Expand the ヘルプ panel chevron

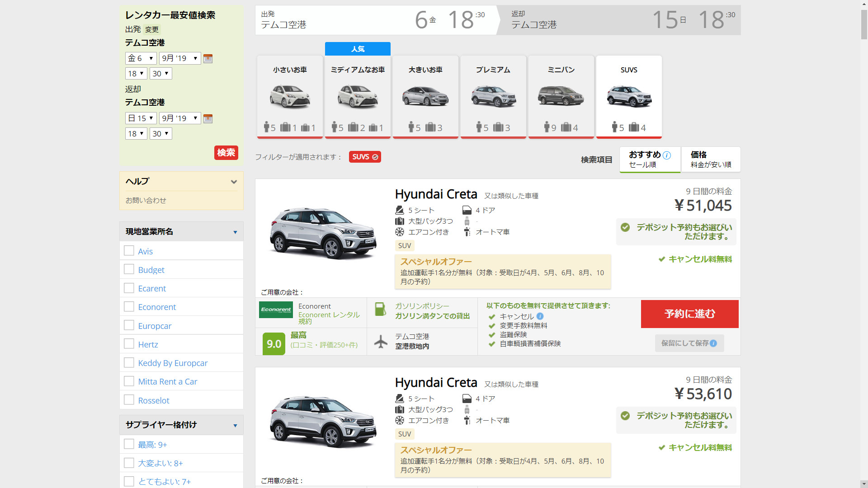click(234, 182)
